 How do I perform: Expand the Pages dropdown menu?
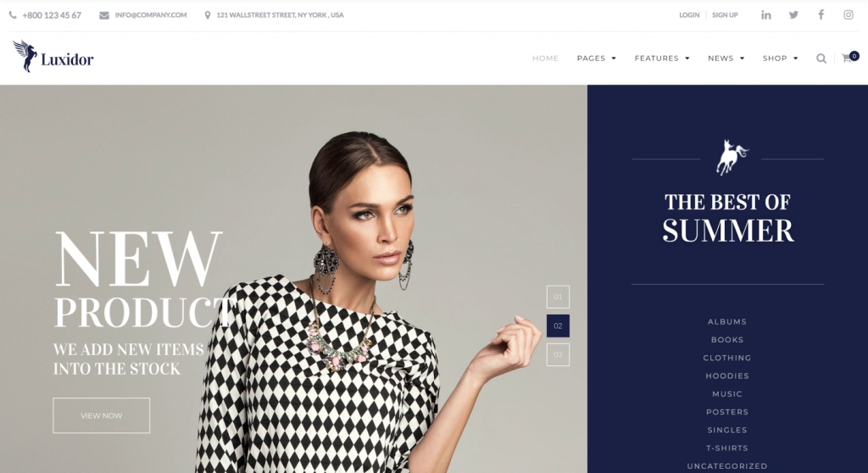point(596,58)
